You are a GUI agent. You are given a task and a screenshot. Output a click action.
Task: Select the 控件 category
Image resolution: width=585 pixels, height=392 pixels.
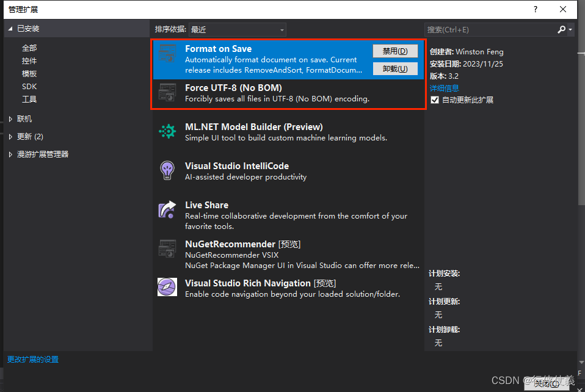pyautogui.click(x=29, y=61)
